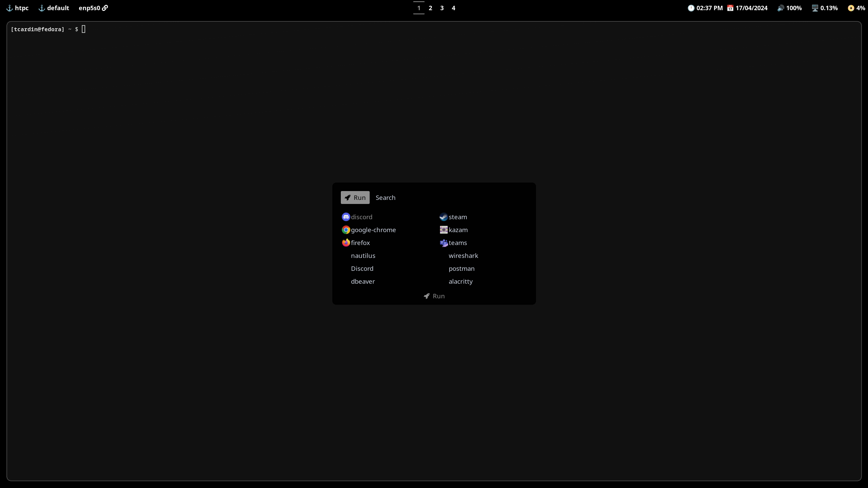Screen dimensions: 868x488
Task: Switch to workspace 2
Action: click(x=430, y=8)
